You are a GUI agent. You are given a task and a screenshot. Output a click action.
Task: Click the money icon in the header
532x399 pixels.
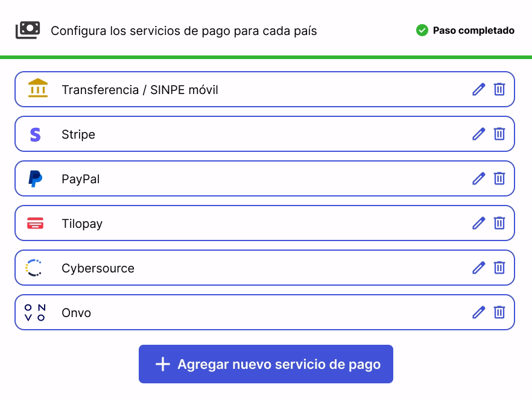[x=28, y=30]
